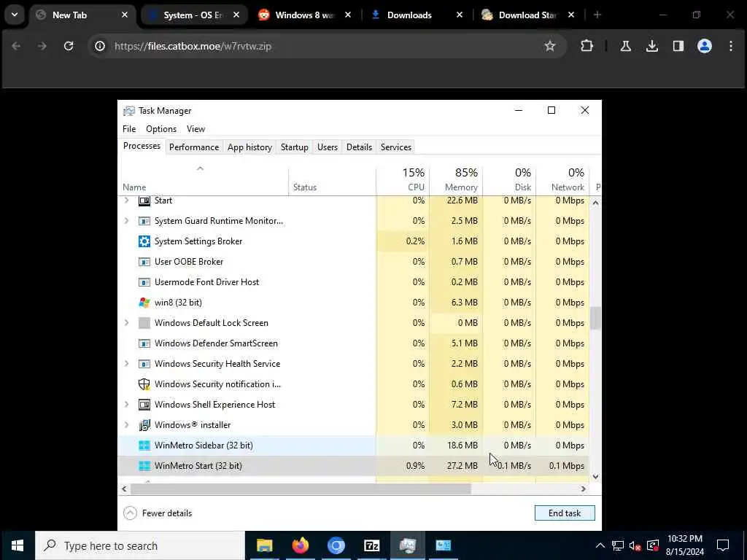Click the WinMetro Sidebar process icon
This screenshot has width=747, height=560.
(x=144, y=446)
